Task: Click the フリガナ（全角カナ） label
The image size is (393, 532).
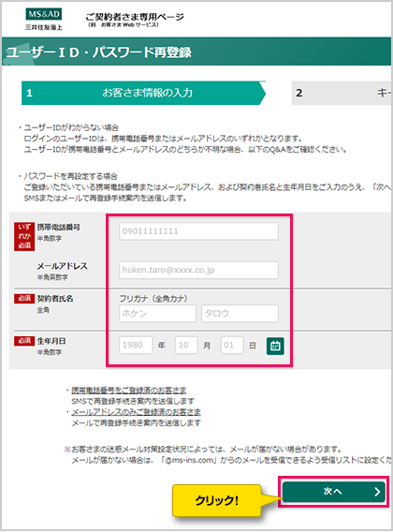Action: click(x=153, y=299)
